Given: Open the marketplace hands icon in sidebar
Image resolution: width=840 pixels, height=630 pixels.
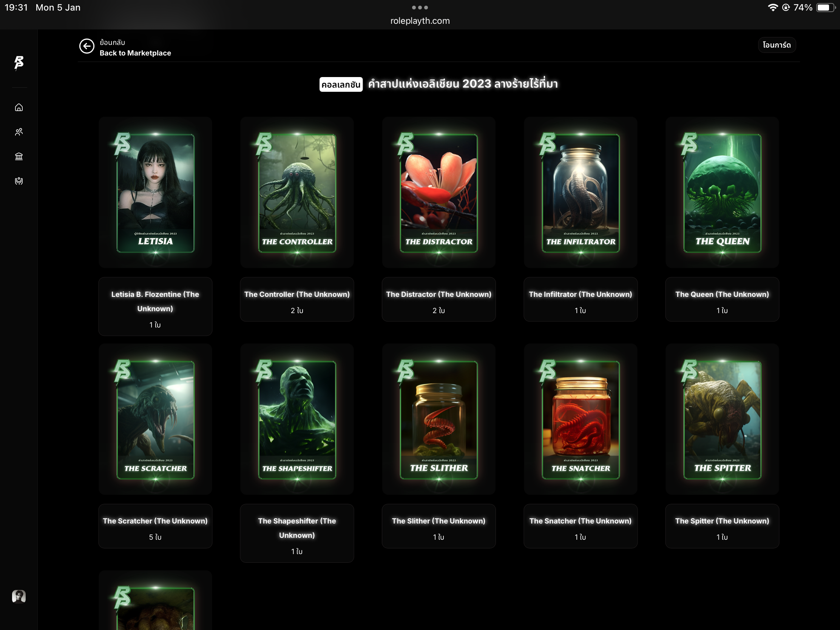Looking at the screenshot, I should [x=19, y=181].
